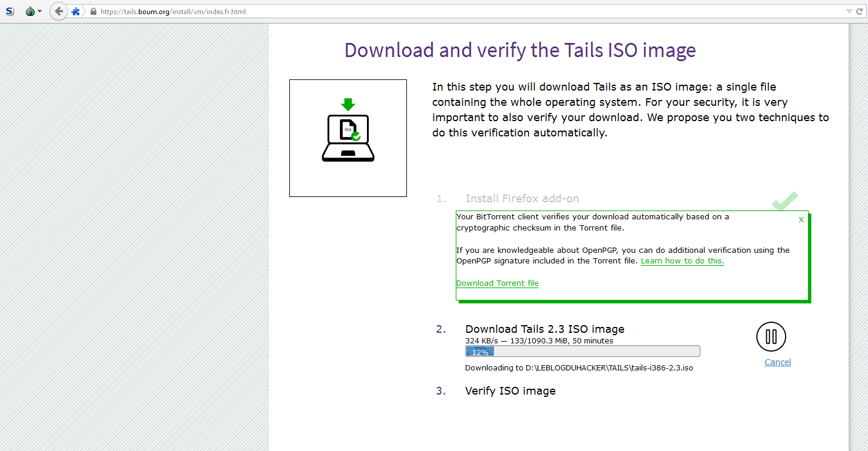The height and width of the screenshot is (451, 868).
Task: Click the laptop ISO download illustration
Action: pos(348,138)
